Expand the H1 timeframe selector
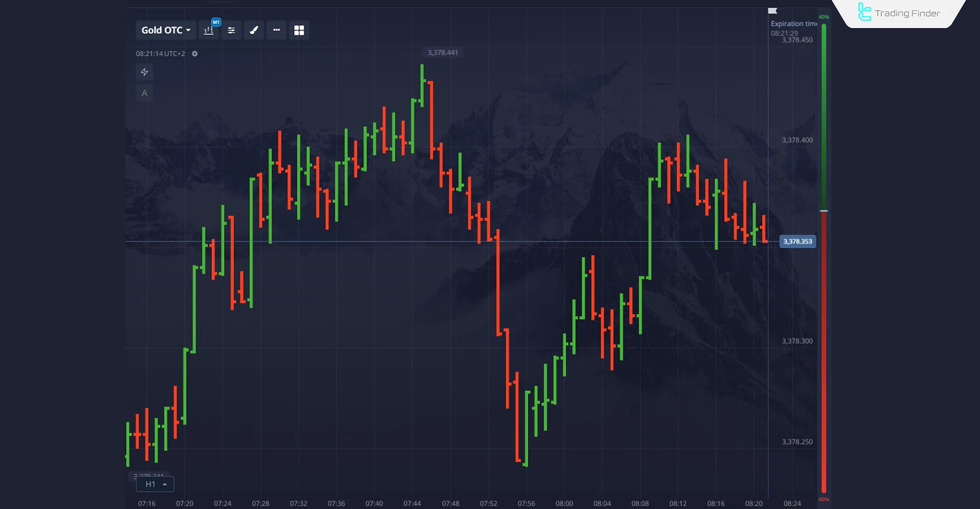The image size is (980, 509). (155, 484)
